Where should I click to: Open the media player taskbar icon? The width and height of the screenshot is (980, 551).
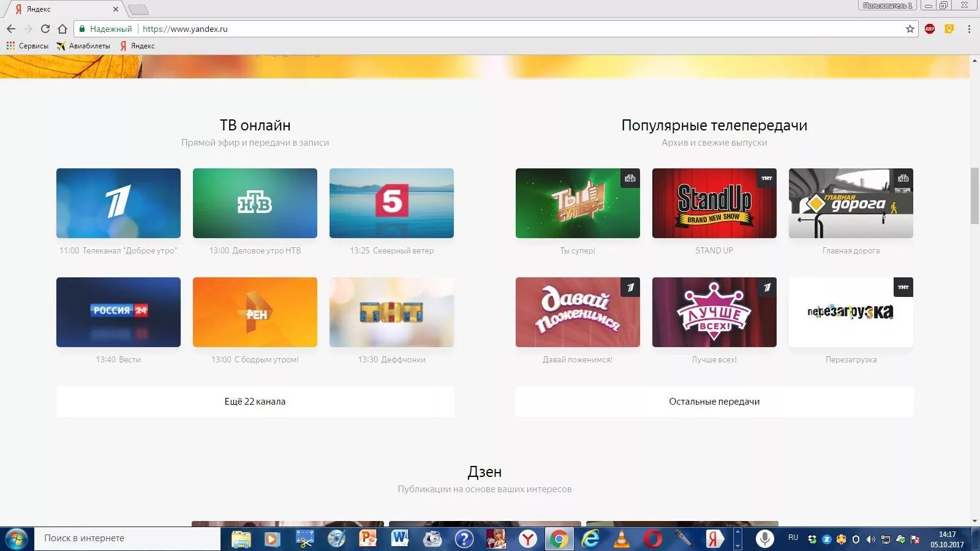pyautogui.click(x=272, y=539)
